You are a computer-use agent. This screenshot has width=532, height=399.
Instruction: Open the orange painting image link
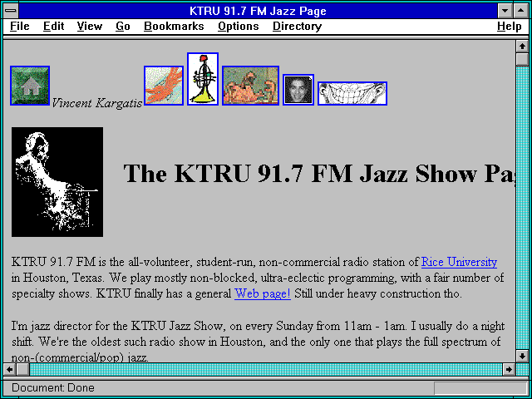250,86
